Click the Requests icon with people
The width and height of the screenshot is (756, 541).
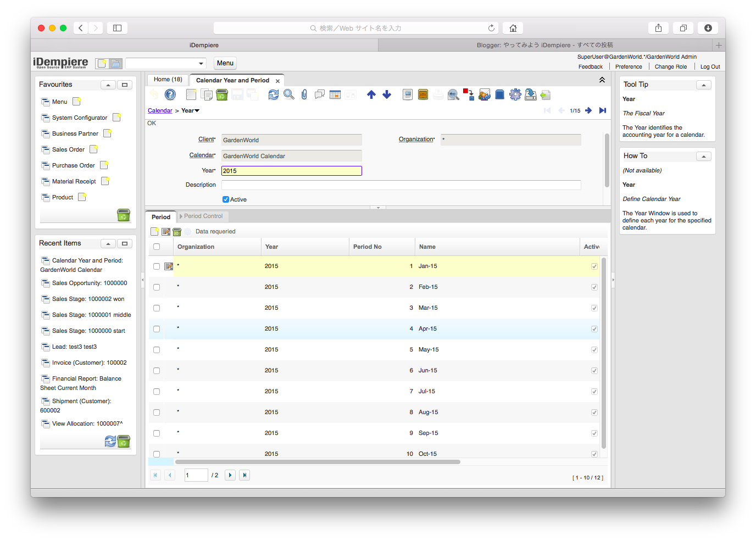coord(484,94)
